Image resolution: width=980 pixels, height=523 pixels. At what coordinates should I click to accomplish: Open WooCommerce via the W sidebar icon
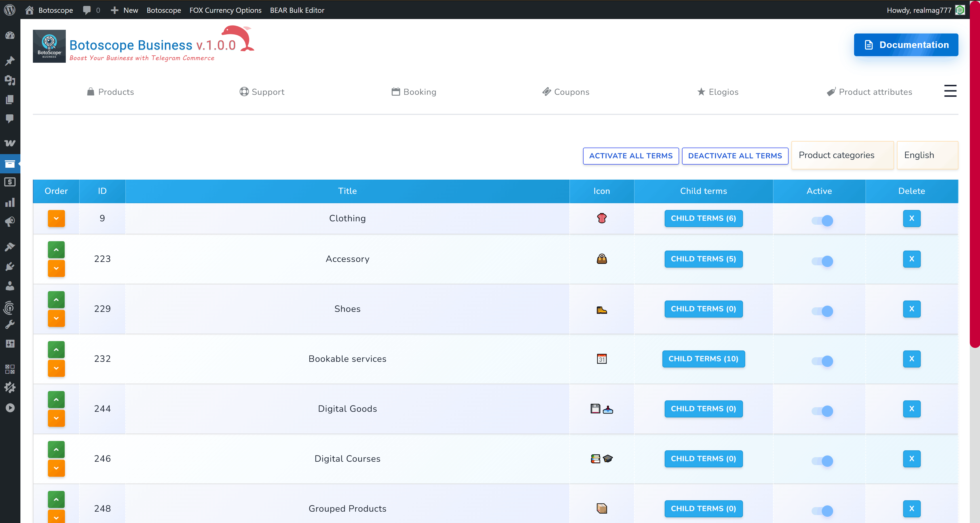click(x=10, y=143)
